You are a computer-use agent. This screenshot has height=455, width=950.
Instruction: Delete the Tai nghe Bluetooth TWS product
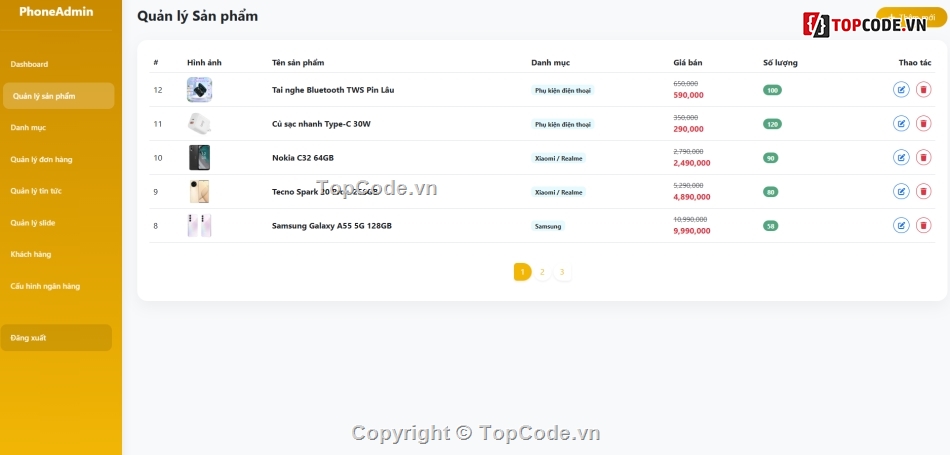tap(923, 90)
